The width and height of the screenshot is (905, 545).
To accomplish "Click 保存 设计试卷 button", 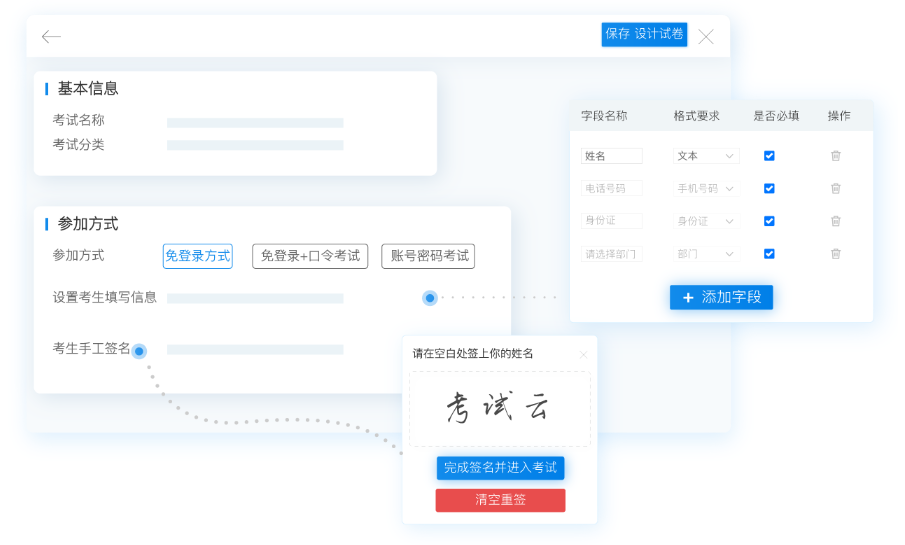I will pos(644,34).
